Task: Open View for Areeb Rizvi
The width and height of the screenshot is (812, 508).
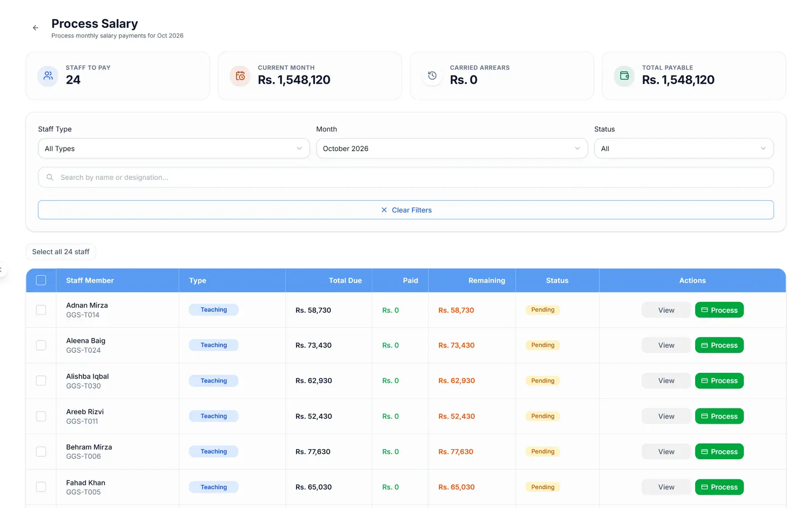Action: (x=666, y=416)
